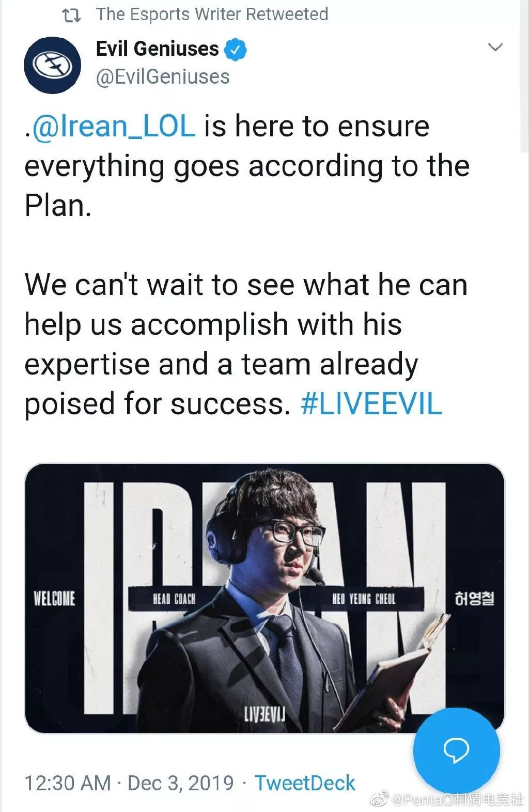This screenshot has width=529, height=812.
Task: Tap the blue floating reply button
Action: click(456, 750)
